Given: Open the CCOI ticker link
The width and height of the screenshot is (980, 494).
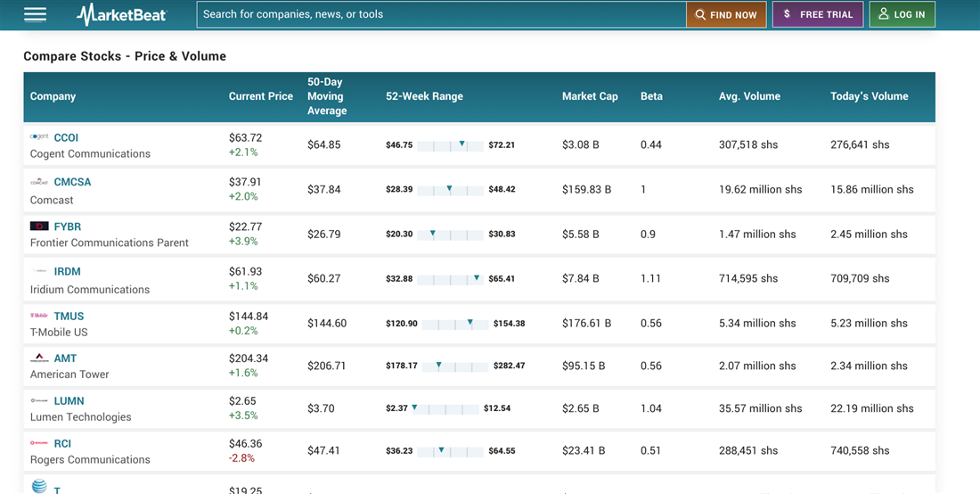Looking at the screenshot, I should pos(66,137).
